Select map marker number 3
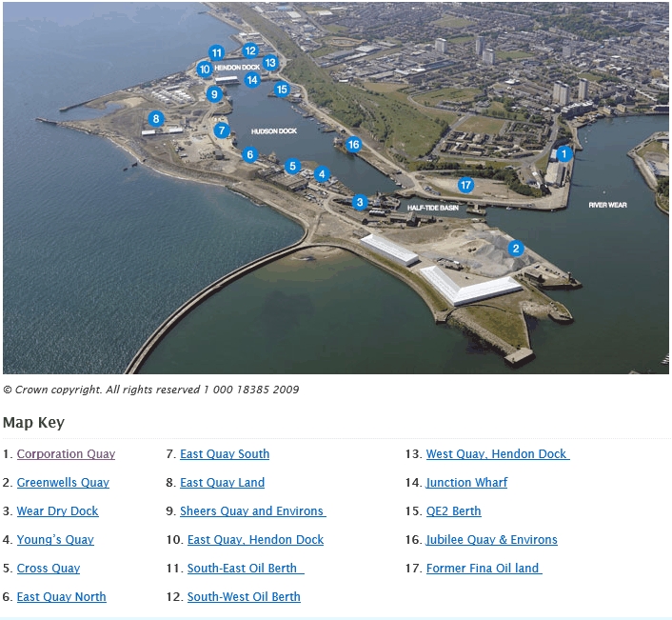This screenshot has height=620, width=672. (x=360, y=202)
